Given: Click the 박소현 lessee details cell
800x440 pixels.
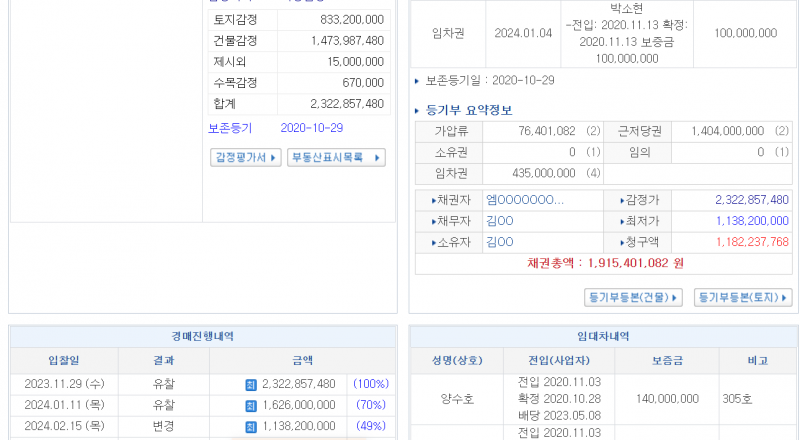Looking at the screenshot, I should point(627,34).
